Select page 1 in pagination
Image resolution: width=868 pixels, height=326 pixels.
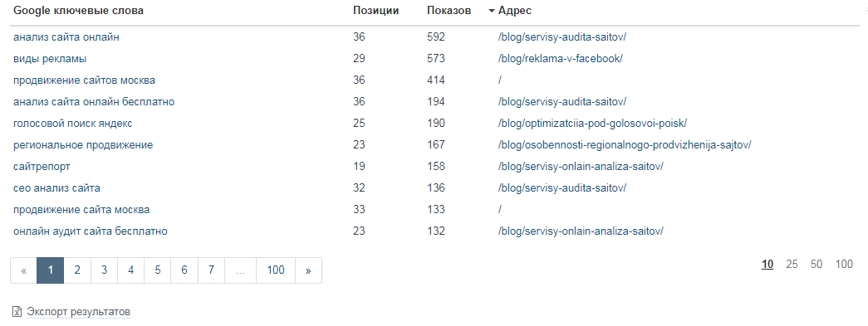(51, 270)
